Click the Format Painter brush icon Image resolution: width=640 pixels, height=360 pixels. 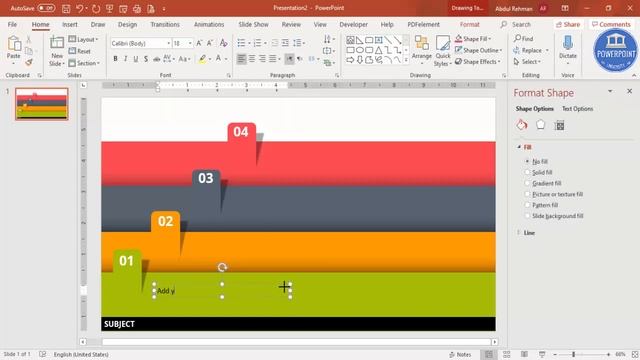coord(29,62)
